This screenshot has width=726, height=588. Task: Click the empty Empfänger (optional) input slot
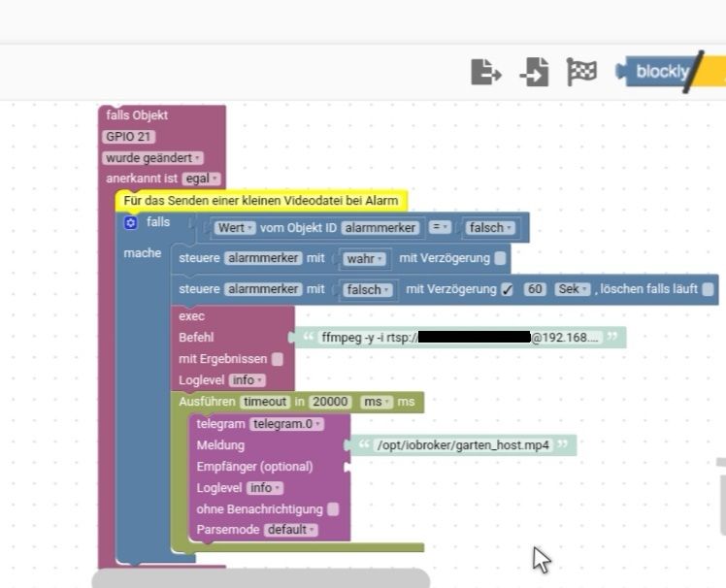click(x=347, y=467)
